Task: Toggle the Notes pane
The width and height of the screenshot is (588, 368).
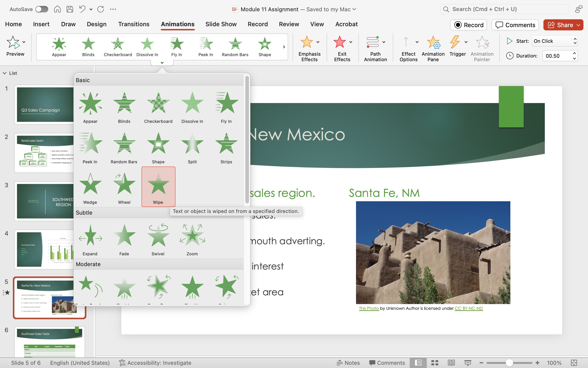Action: (x=348, y=363)
